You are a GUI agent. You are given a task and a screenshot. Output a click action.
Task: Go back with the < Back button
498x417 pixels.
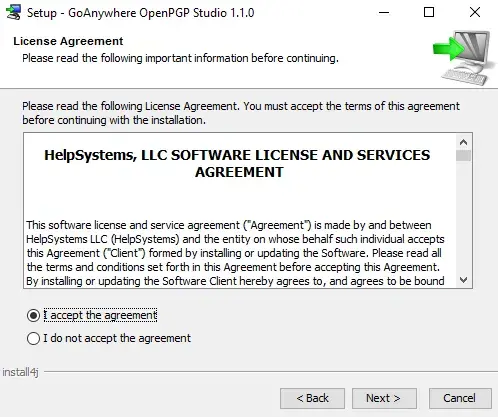click(x=312, y=398)
